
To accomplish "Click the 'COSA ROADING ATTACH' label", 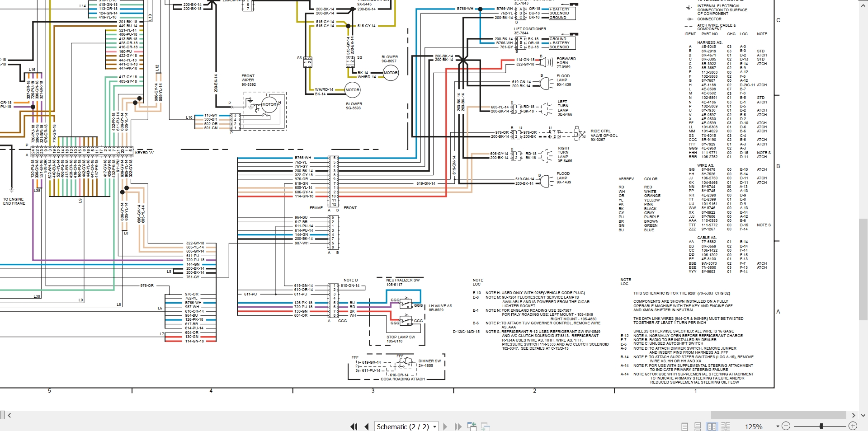I will point(403,379).
